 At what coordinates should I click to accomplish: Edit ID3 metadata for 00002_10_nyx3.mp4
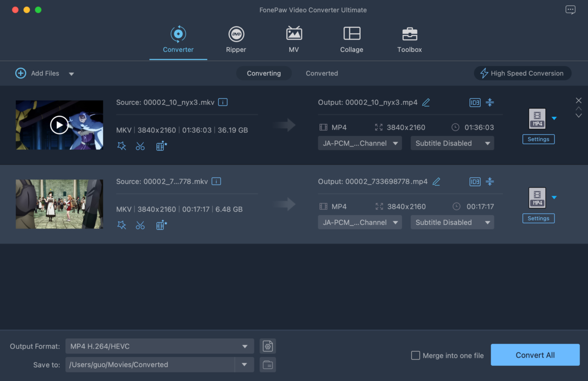(475, 102)
